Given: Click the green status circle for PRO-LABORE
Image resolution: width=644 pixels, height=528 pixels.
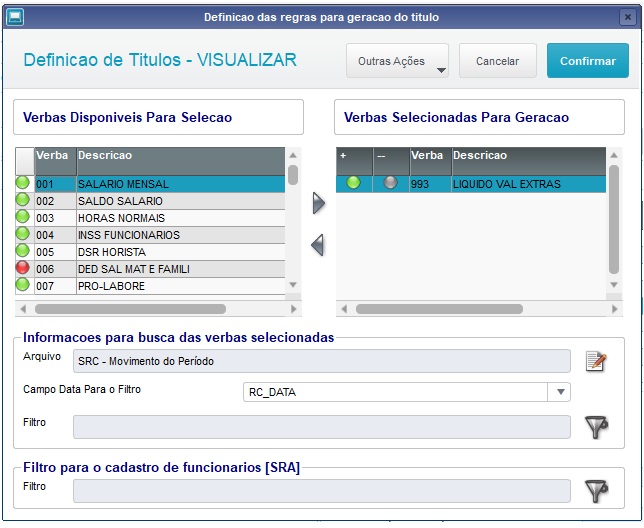Looking at the screenshot, I should click(x=23, y=285).
